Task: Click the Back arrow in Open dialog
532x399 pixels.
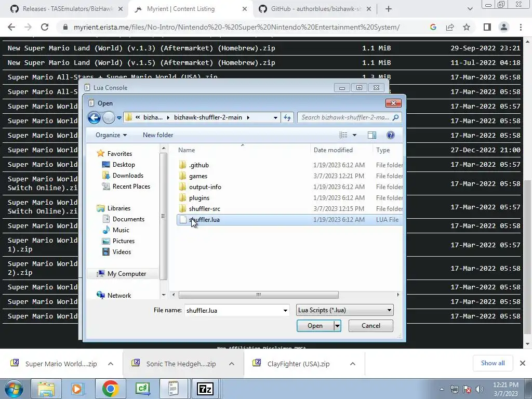Action: coord(94,118)
